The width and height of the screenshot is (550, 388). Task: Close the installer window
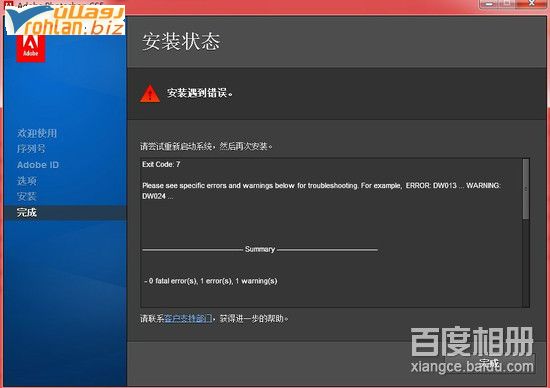pyautogui.click(x=532, y=3)
